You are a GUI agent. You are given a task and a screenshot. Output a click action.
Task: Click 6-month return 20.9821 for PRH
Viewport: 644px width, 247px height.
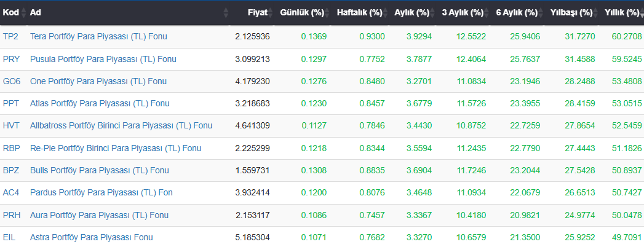coord(525,215)
